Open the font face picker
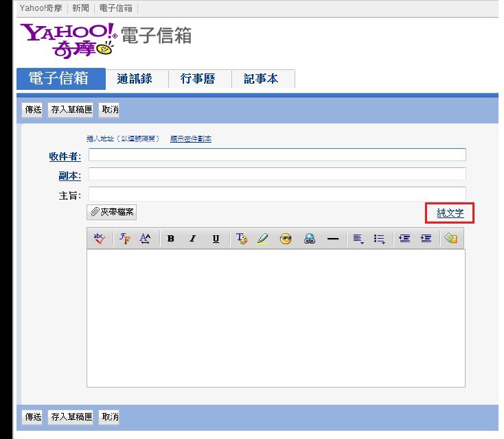This screenshot has height=439, width=504. tap(125, 238)
